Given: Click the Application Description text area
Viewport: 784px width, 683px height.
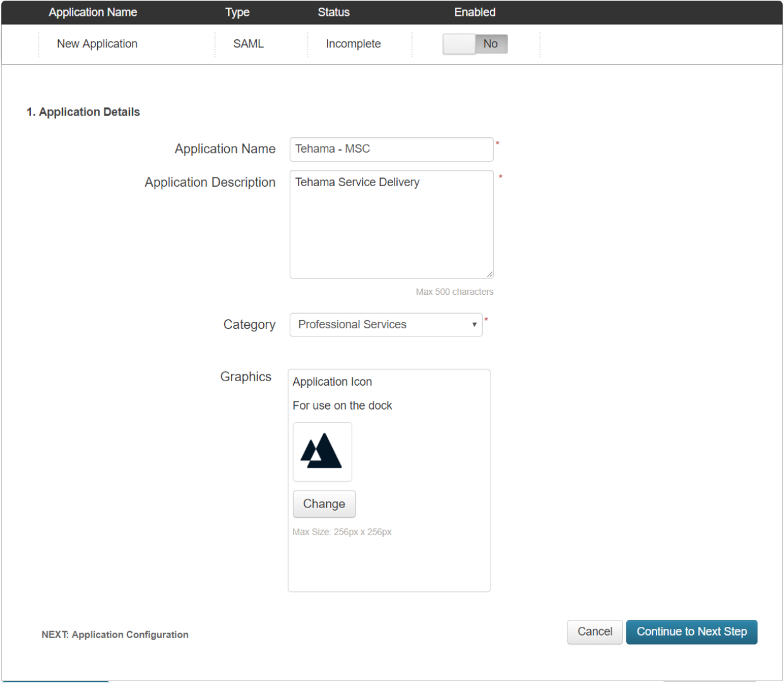Looking at the screenshot, I should click(391, 224).
